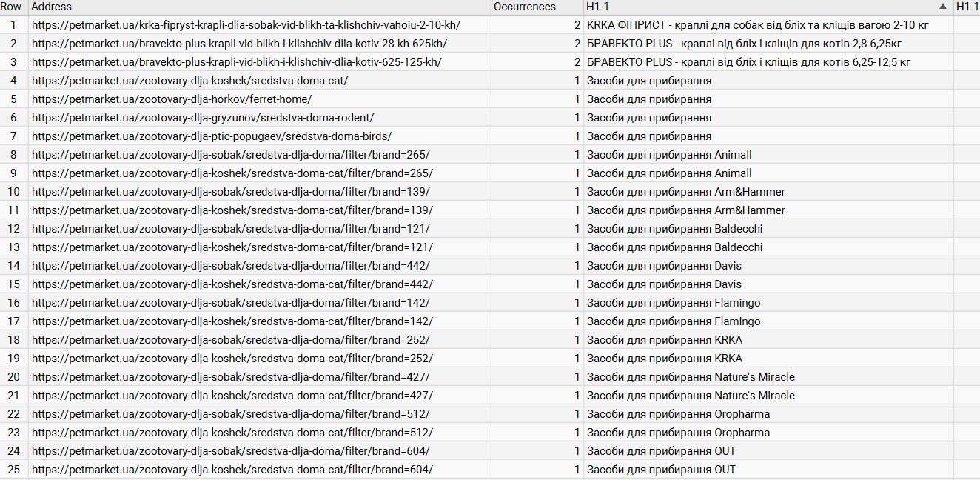Viewport: 980px width, 480px height.
Task: Select the horkov/ferret-home/ URL cell
Action: pyautogui.click(x=259, y=99)
